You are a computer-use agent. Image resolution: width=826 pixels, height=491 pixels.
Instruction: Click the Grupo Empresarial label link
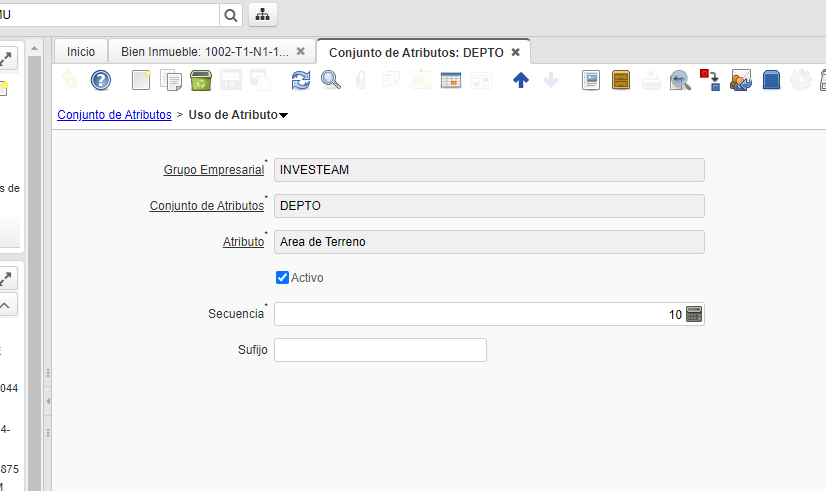click(213, 170)
